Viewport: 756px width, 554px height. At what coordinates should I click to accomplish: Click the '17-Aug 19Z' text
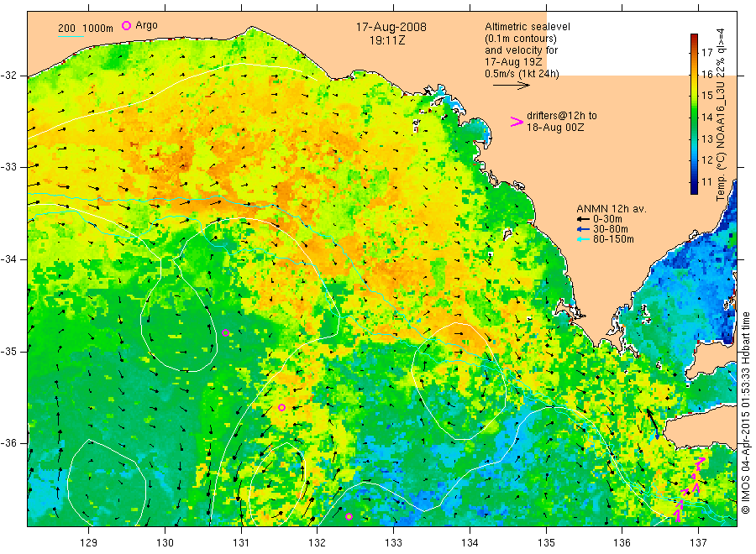(513, 62)
